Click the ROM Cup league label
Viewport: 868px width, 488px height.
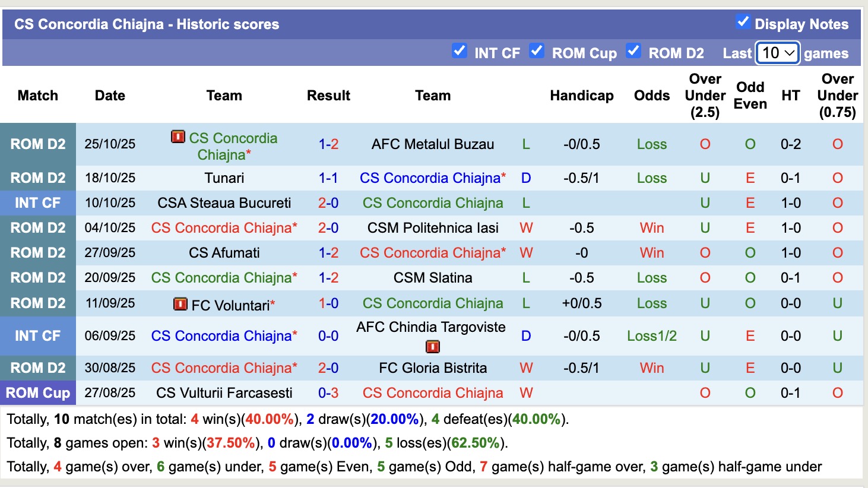38,393
